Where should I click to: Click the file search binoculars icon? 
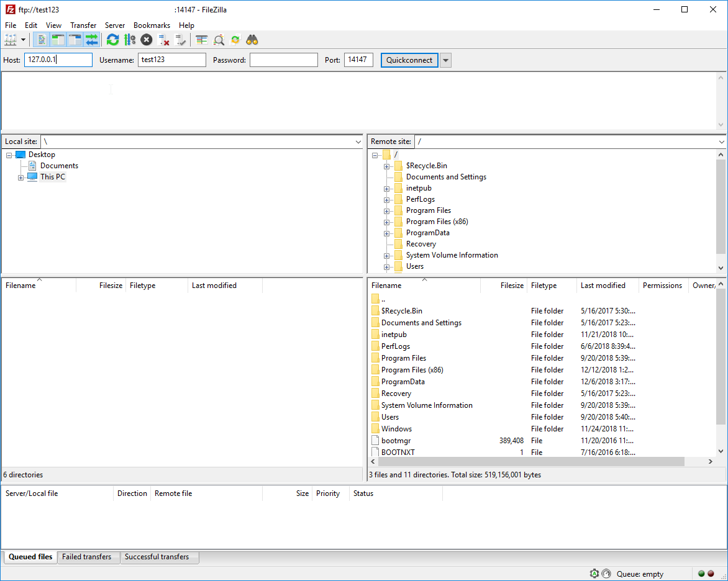pos(252,39)
